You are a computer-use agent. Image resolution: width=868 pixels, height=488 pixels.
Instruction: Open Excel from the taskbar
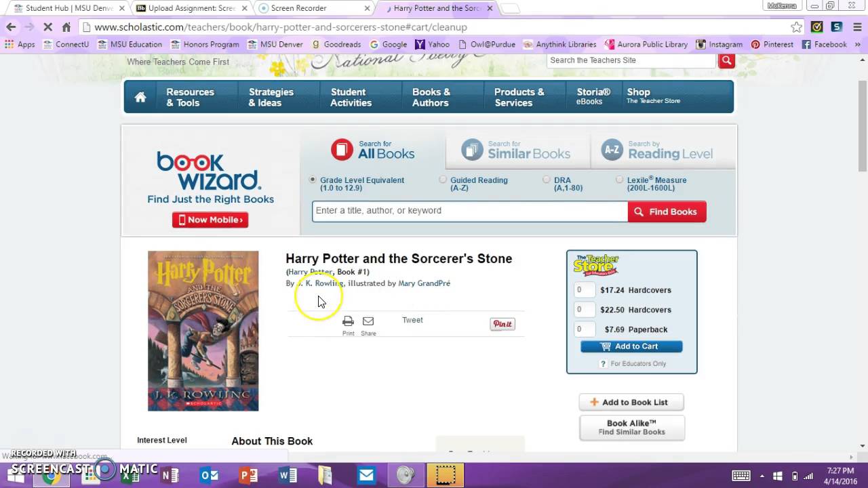point(130,475)
